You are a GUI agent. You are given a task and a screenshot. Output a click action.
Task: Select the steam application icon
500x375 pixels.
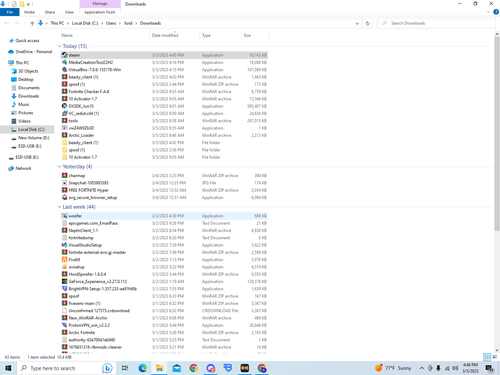tap(65, 55)
